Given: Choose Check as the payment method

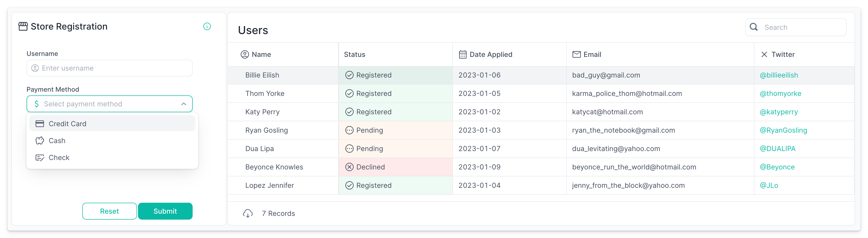Looking at the screenshot, I should [x=59, y=157].
